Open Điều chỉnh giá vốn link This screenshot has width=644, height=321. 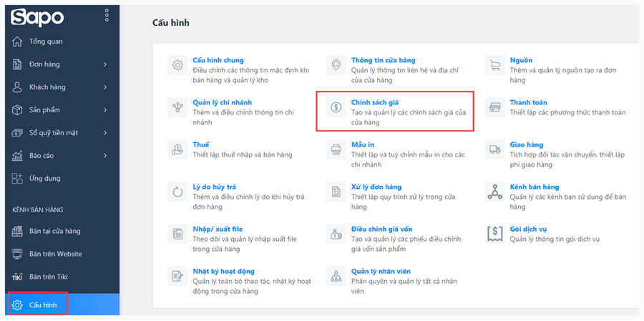(x=381, y=229)
